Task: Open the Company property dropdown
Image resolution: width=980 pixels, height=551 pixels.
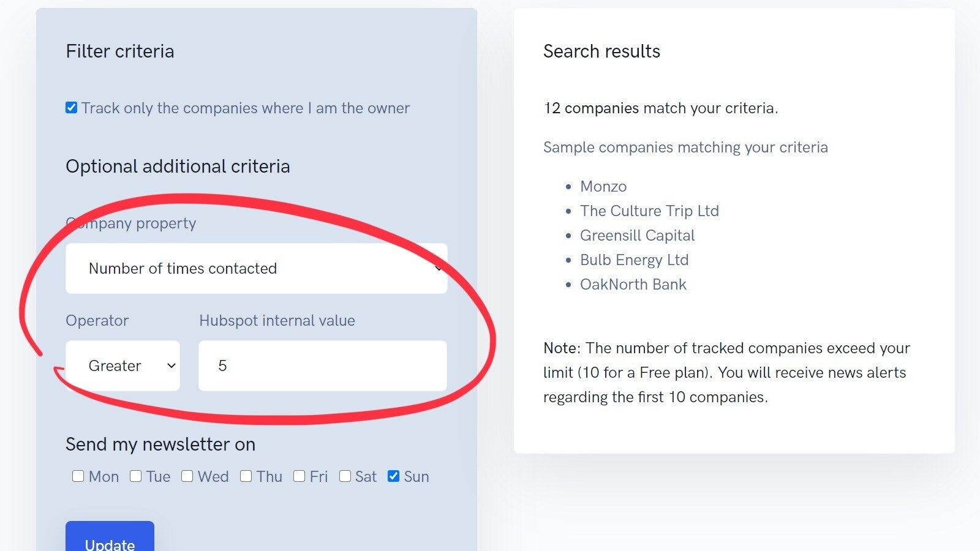Action: (x=256, y=268)
